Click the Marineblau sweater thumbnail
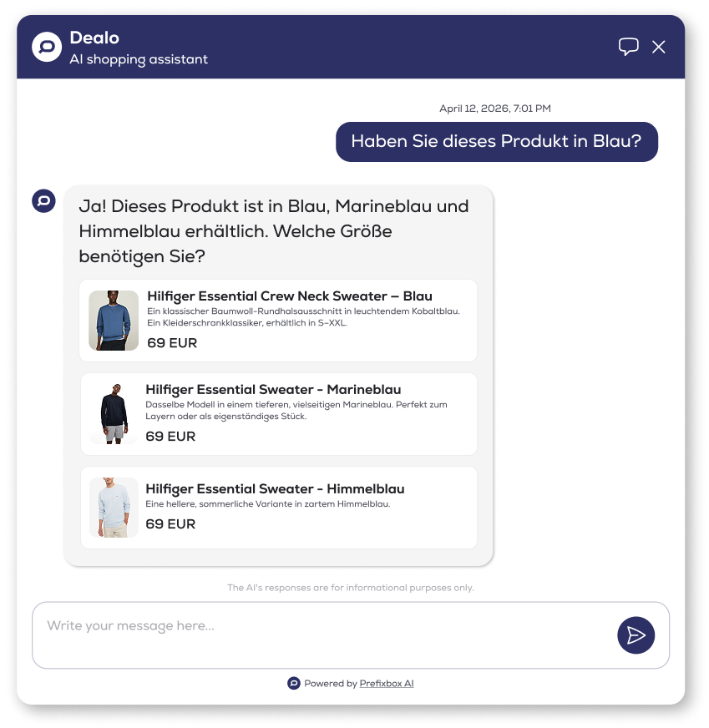This screenshot has width=709, height=728. 114,413
